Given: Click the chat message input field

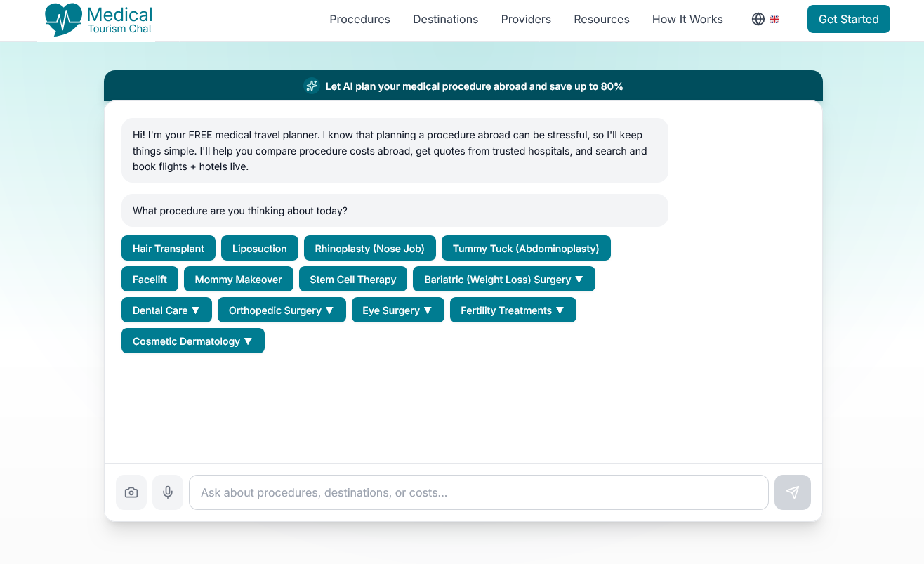Looking at the screenshot, I should pos(480,492).
